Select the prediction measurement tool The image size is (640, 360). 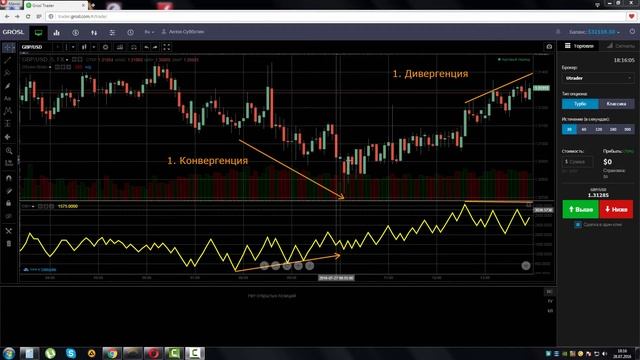pos(8,124)
